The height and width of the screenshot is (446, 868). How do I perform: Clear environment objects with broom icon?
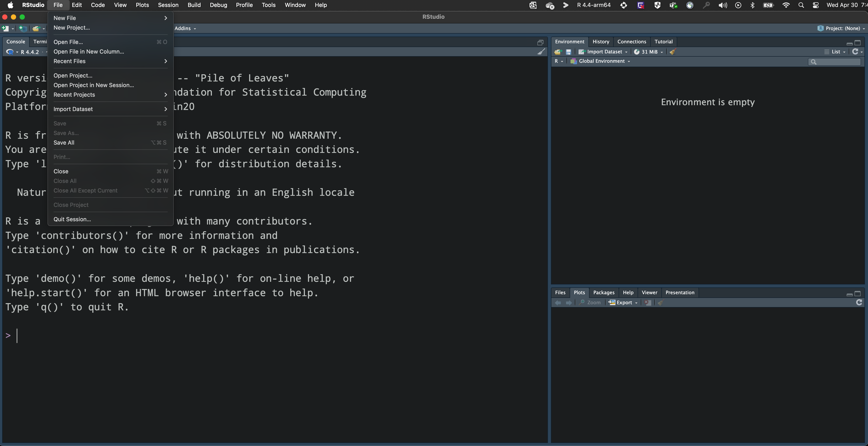click(673, 52)
